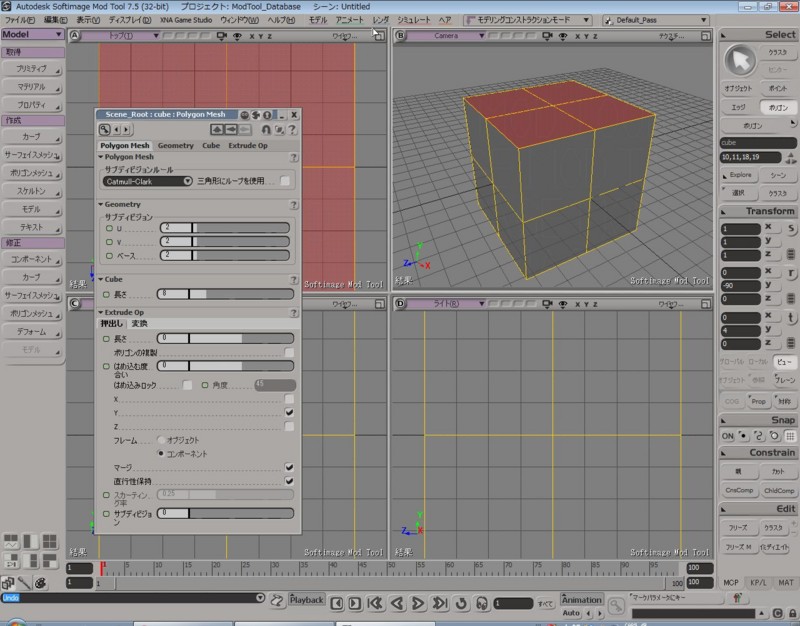Uncheck Y axis checkbox in Extrude Op
800x626 pixels.
289,412
